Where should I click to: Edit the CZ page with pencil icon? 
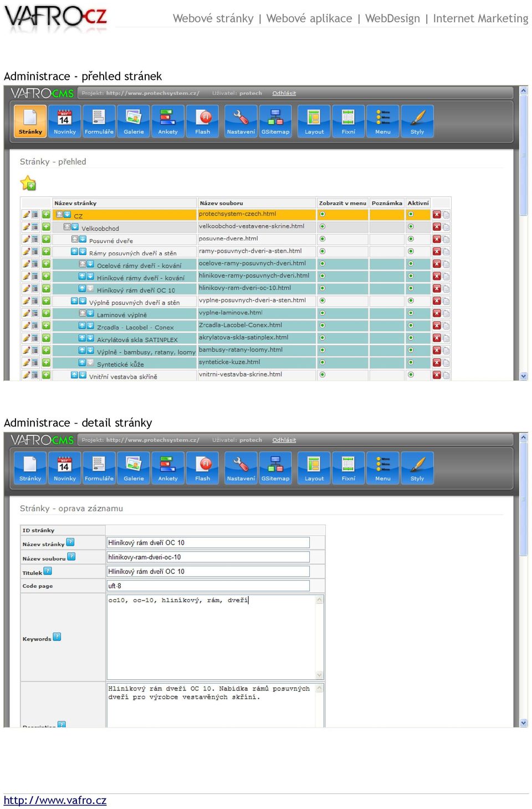26,215
